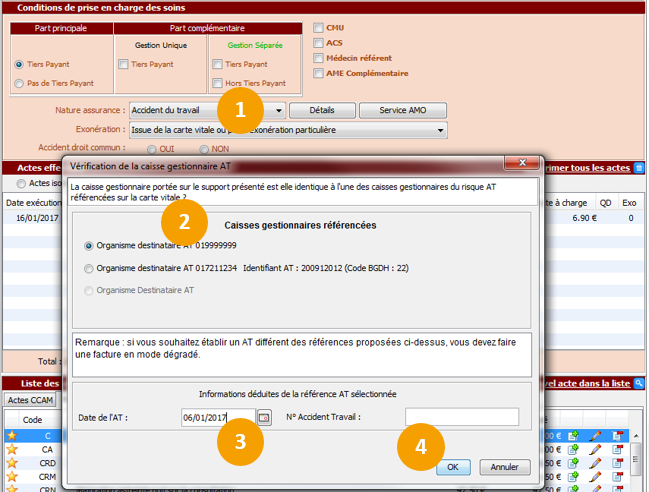Open the calendar picker for Date de l'AT
649x492 pixels.
click(264, 417)
